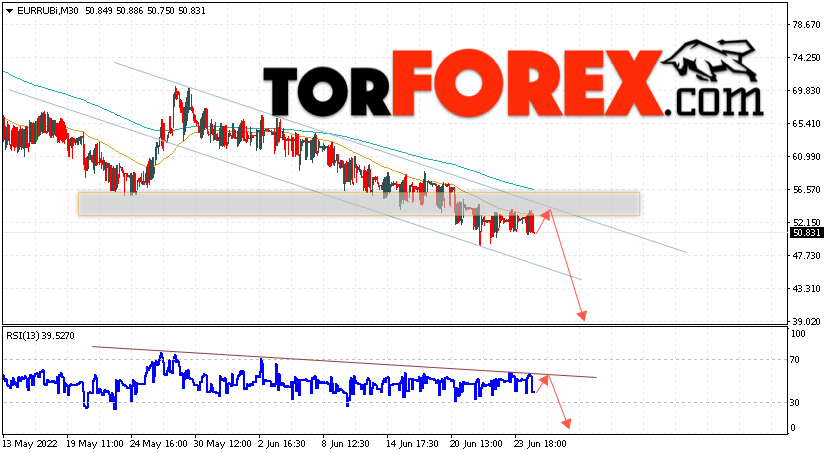Click the 19 May 11:00 time label
This screenshot has height=455, width=828.
tap(95, 444)
